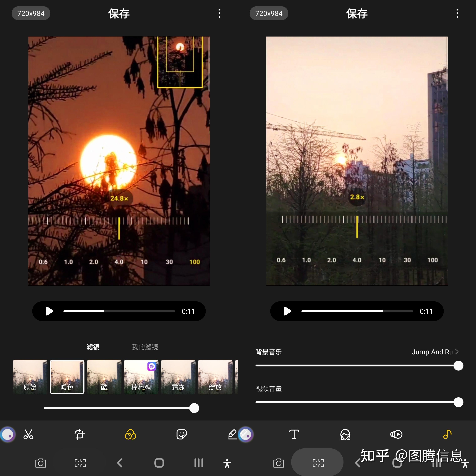476x476 pixels.
Task: Tap 保存 in the left panel
Action: click(x=119, y=13)
